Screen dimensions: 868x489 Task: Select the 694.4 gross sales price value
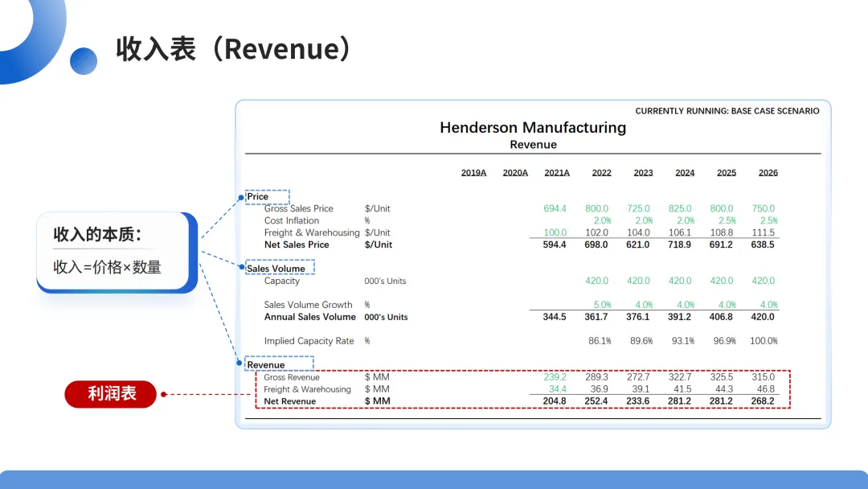click(555, 209)
